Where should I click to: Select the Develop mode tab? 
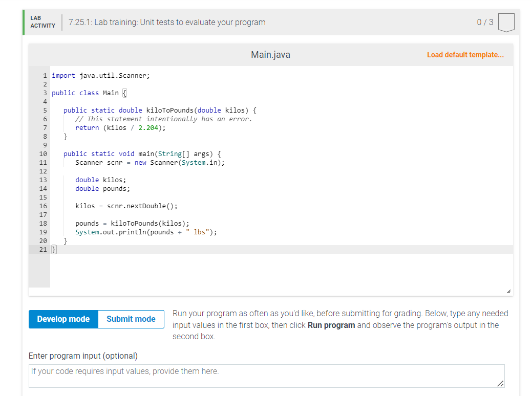[63, 319]
